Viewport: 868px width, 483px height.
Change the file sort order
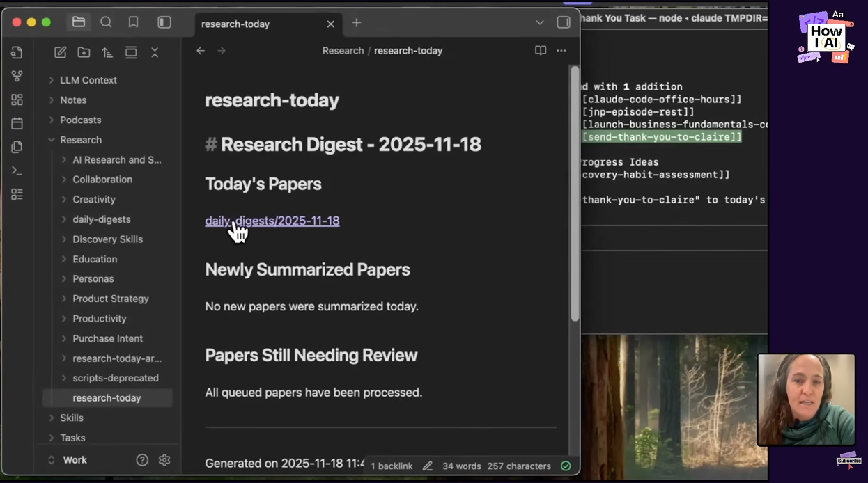[x=107, y=52]
